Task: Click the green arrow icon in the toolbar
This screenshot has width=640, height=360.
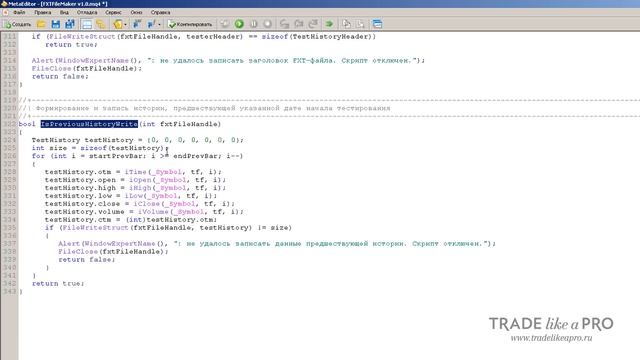Action: 329,24
